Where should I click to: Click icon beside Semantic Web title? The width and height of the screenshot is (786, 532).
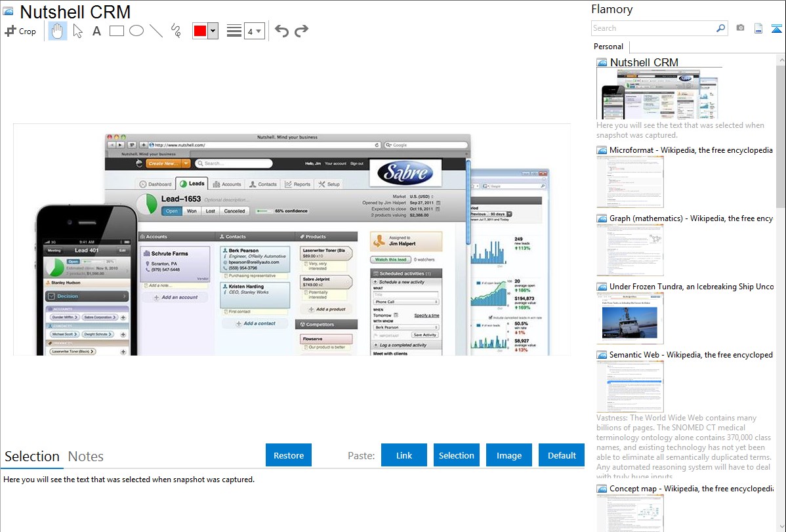602,354
